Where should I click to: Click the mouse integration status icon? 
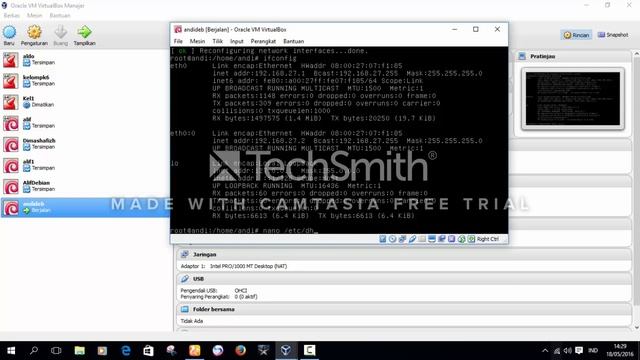tap(462, 239)
